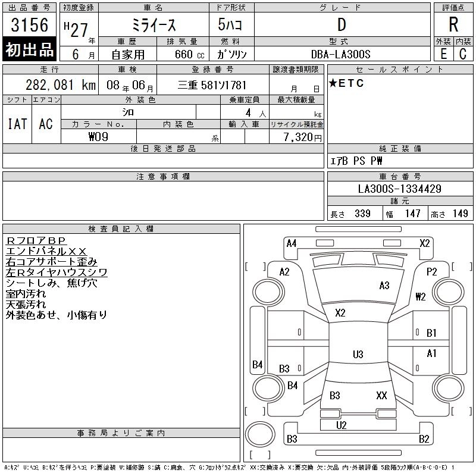Click damage mark A3 on the hood

384,286
